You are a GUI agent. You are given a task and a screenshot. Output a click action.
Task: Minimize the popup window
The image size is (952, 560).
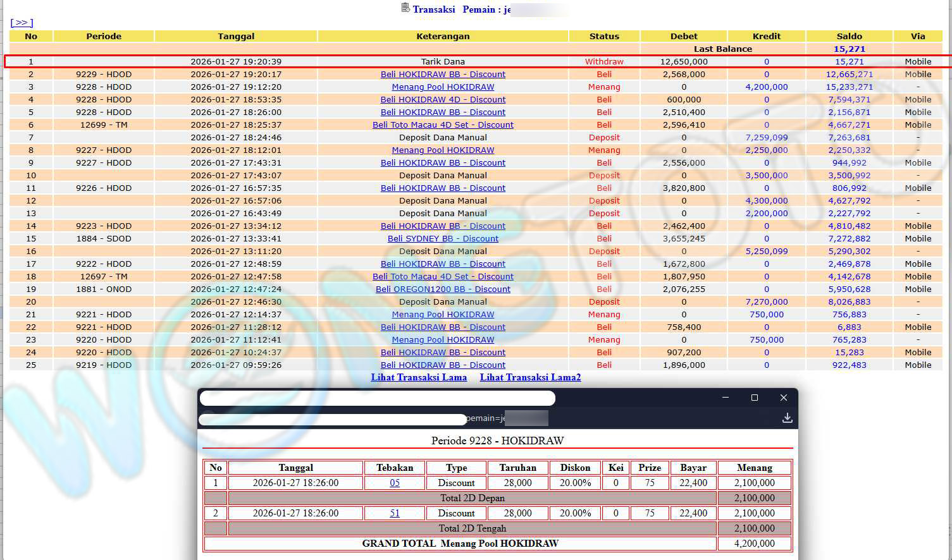(x=725, y=398)
